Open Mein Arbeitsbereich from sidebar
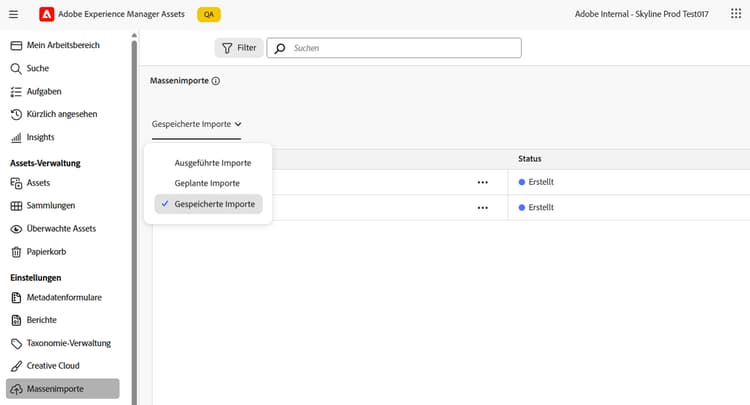The width and height of the screenshot is (750, 405). pos(63,45)
